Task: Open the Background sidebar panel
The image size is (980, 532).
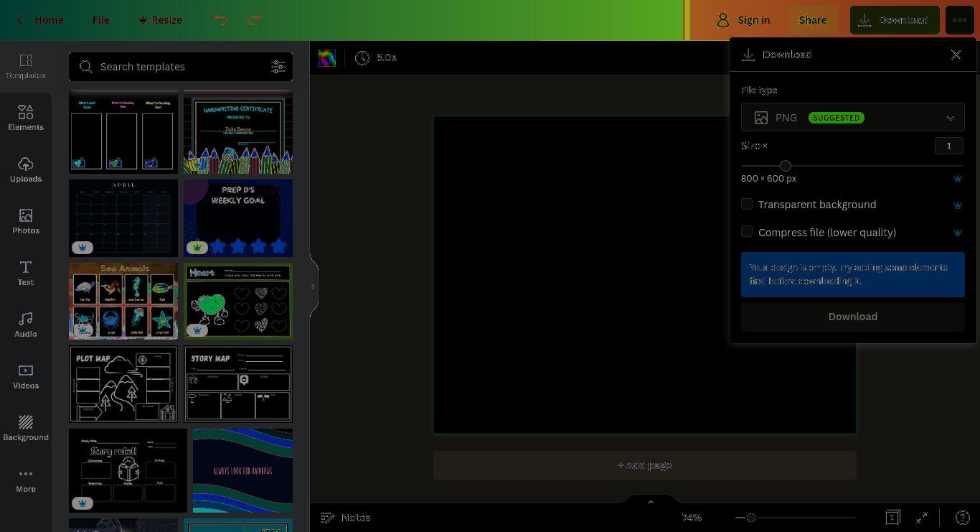Action: pos(26,428)
